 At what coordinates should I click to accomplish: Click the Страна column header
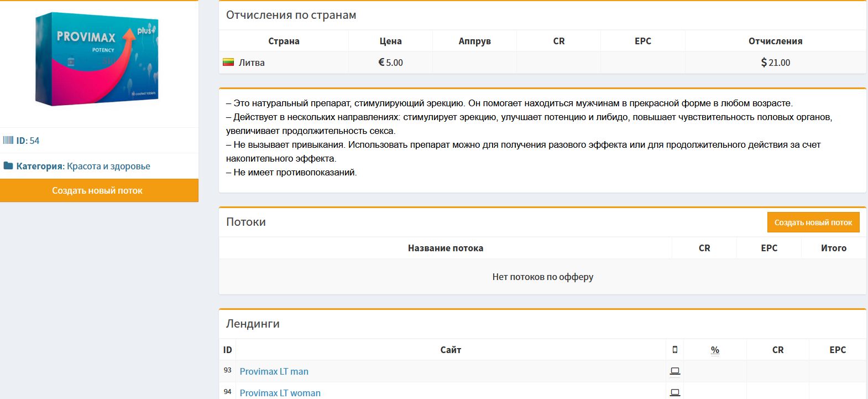click(284, 41)
